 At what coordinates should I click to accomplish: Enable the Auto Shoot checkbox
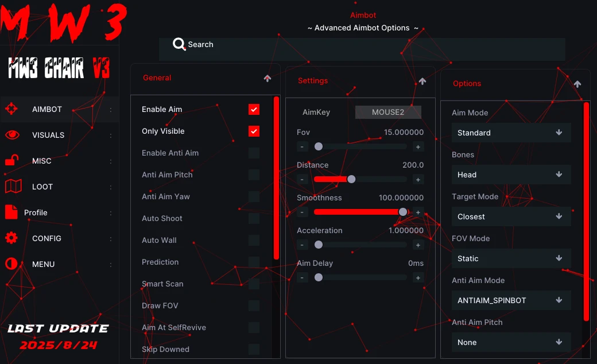254,219
